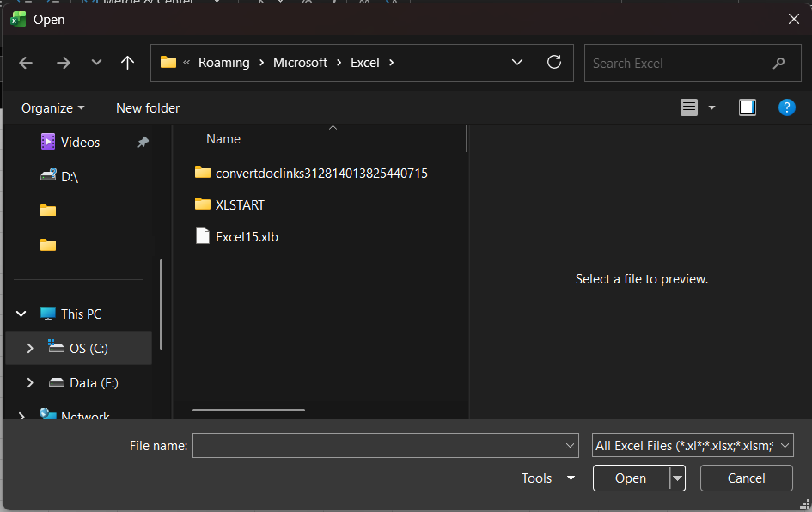Viewport: 812px width, 512px height.
Task: Click the search magnifier icon
Action: click(778, 64)
